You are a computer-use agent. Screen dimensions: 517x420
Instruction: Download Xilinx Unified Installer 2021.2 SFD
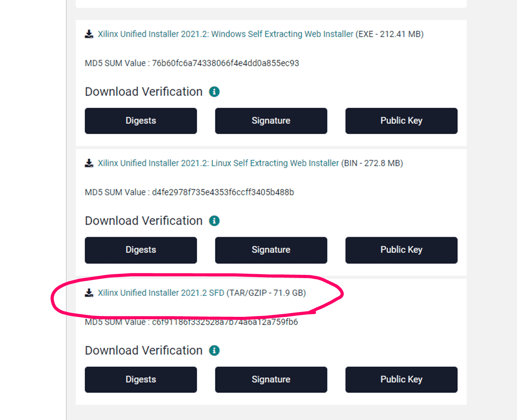click(161, 293)
